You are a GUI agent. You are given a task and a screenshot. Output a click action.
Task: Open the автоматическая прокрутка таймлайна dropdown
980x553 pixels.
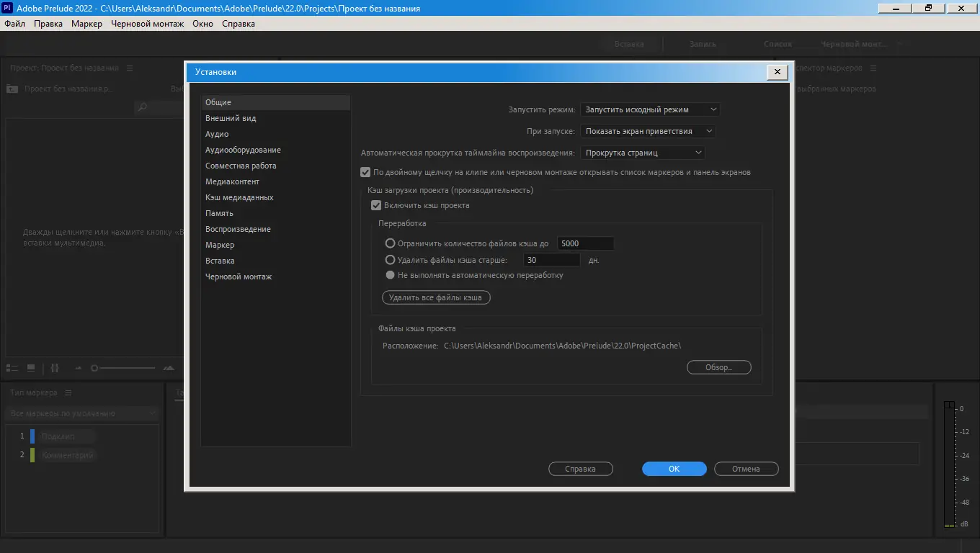pyautogui.click(x=642, y=153)
